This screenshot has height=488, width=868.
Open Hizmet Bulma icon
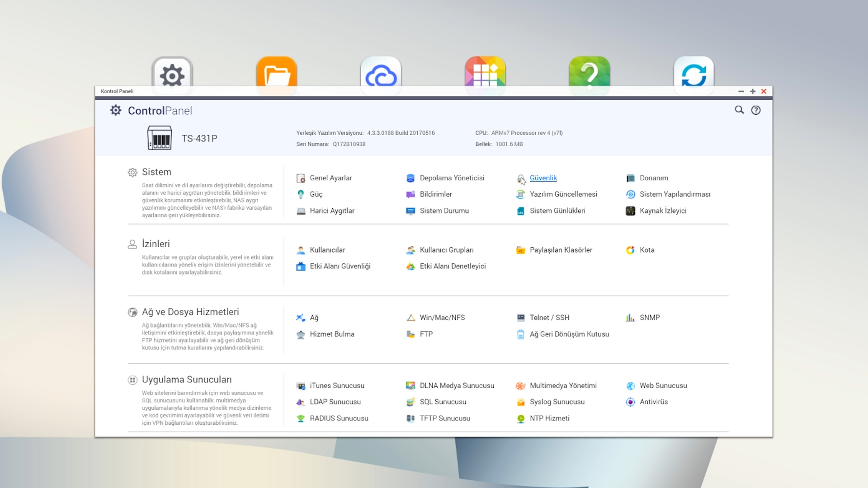[301, 334]
